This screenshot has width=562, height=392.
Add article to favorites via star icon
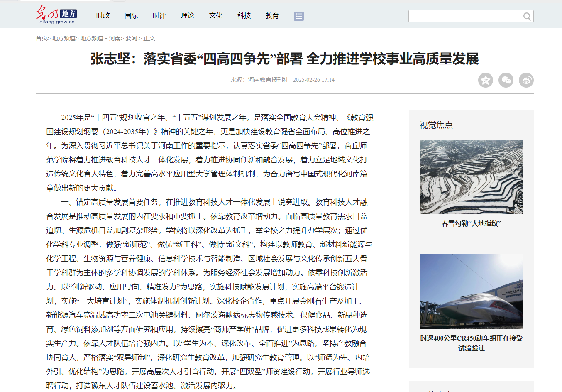(x=486, y=80)
